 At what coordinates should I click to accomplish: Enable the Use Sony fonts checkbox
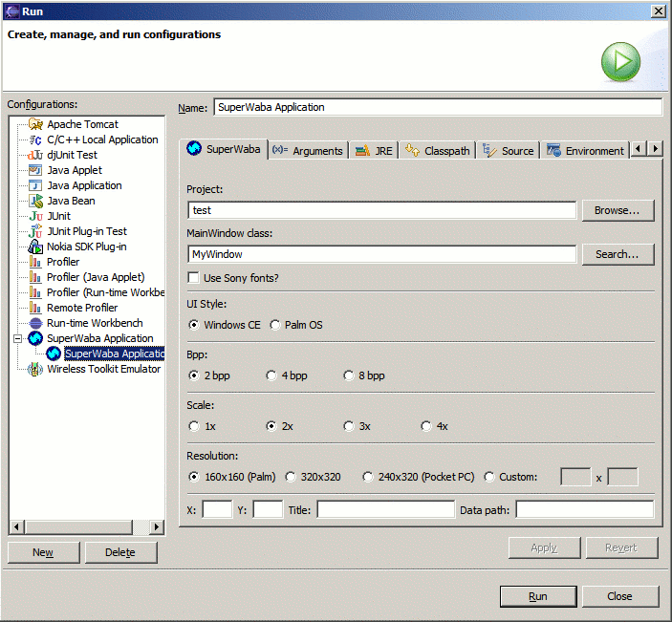(194, 278)
